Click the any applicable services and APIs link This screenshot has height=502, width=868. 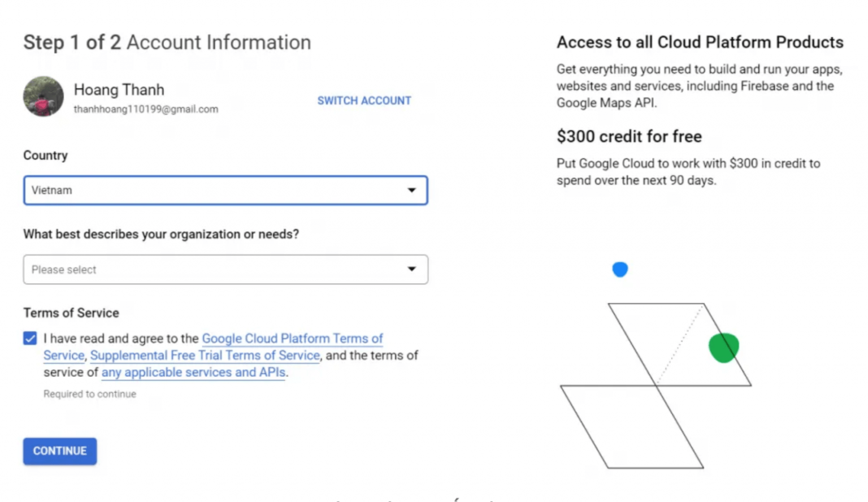click(x=193, y=373)
